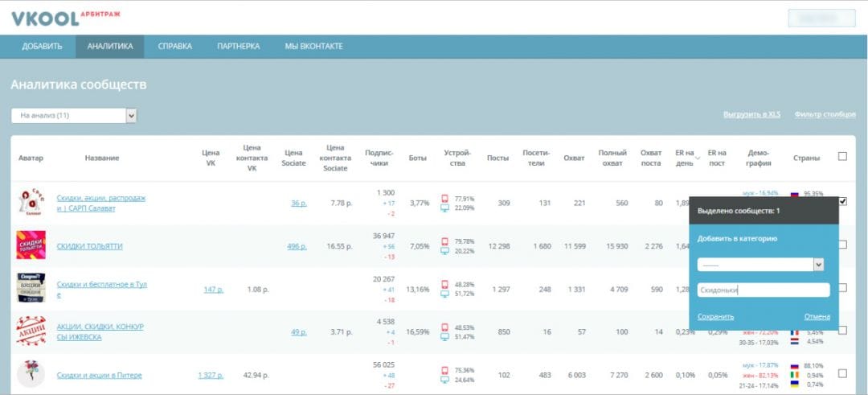Click Сохранить in the category popup
Screen dimensions: 868x395
pos(716,317)
